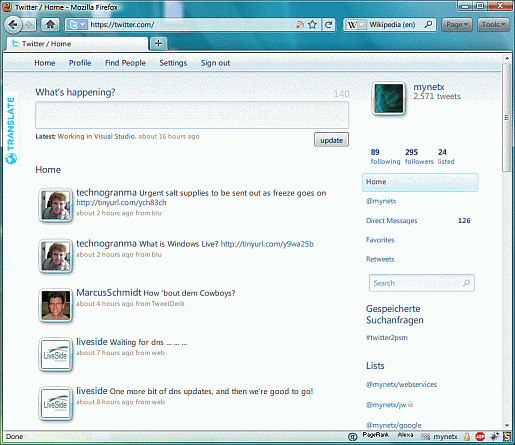Click the browser Back arrow button

[13, 25]
